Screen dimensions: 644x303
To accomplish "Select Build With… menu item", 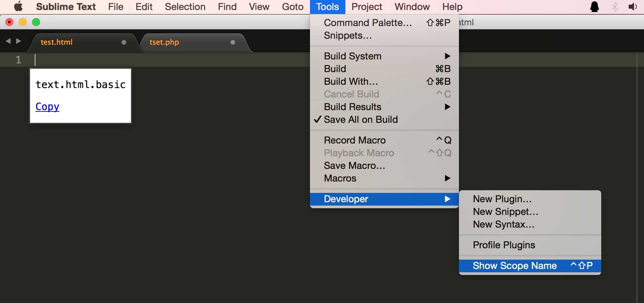I will (x=384, y=81).
